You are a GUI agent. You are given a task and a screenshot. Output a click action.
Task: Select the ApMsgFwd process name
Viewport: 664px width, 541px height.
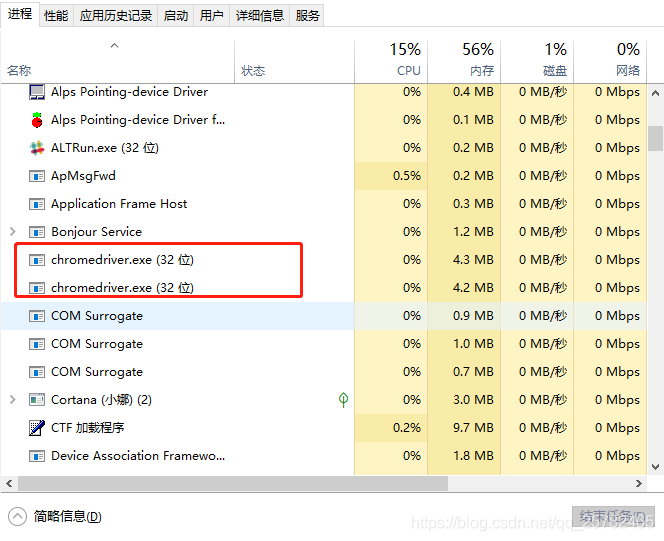[x=83, y=176]
